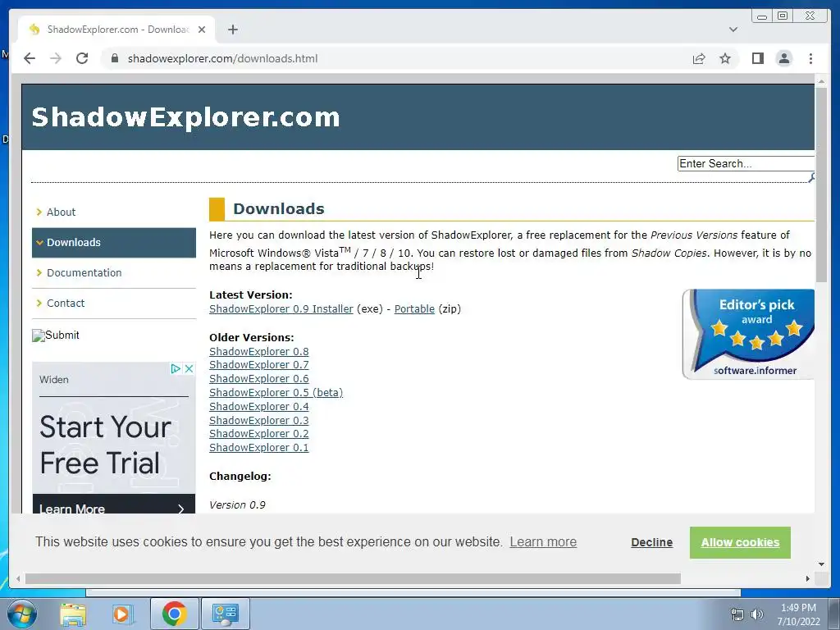
Task: Open Documentation in the sidebar
Action: 84,272
